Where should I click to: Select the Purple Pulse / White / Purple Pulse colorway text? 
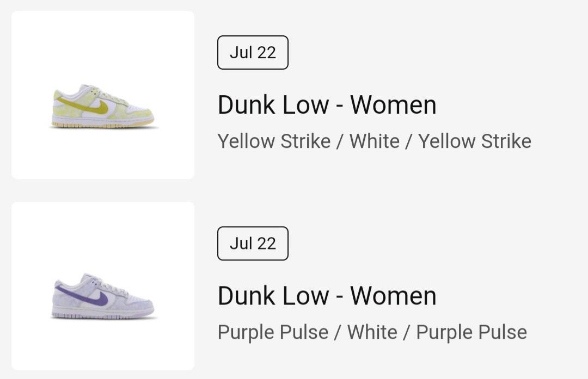click(372, 332)
